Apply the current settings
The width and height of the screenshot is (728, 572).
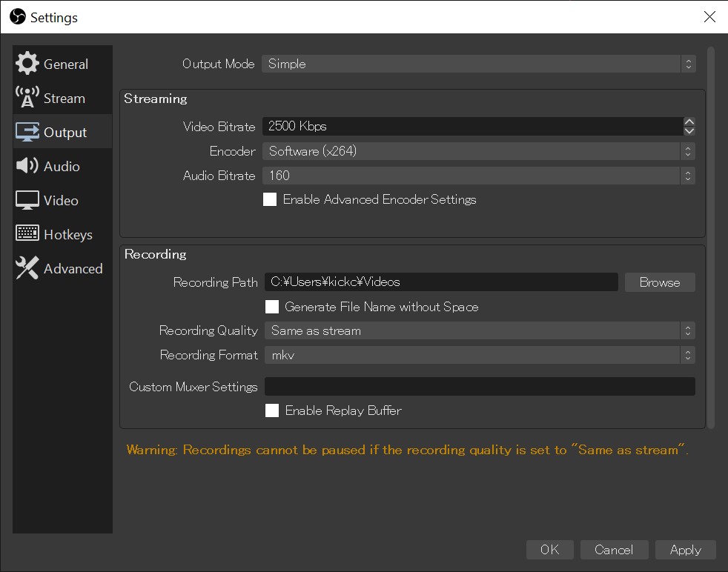pyautogui.click(x=685, y=550)
